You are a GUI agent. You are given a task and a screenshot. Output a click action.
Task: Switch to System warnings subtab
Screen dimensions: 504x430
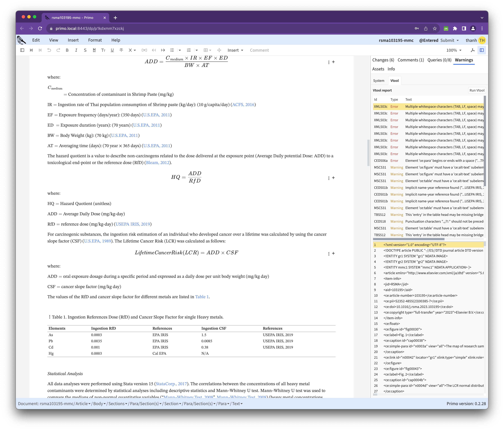[x=378, y=81]
